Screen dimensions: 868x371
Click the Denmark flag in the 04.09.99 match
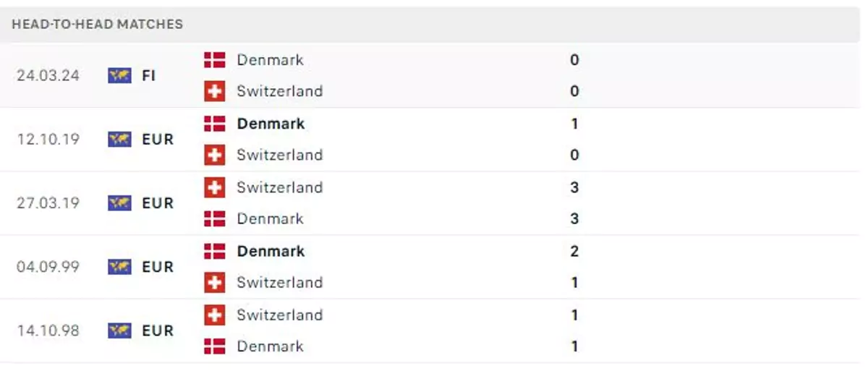(215, 251)
